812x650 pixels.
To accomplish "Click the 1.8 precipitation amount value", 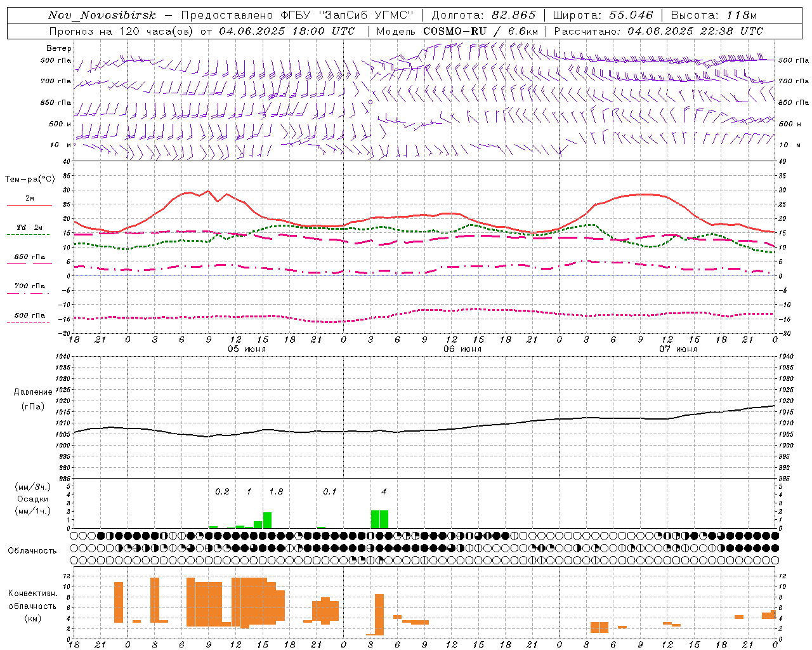I will (x=276, y=492).
